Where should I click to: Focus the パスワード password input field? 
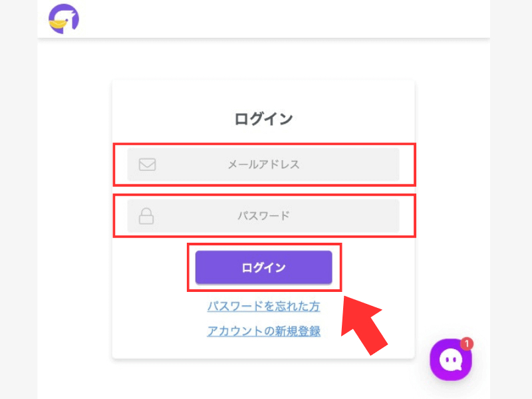(264, 215)
